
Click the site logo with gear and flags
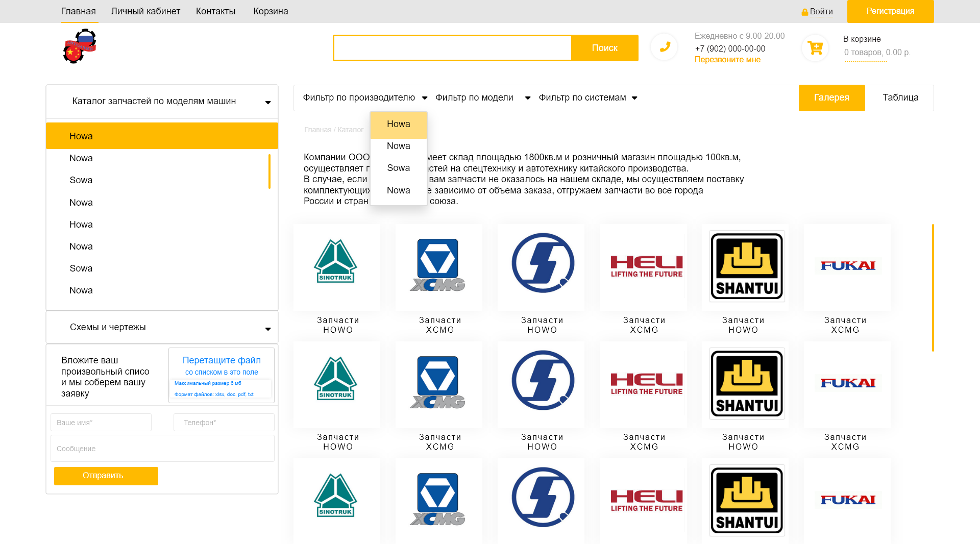point(80,46)
